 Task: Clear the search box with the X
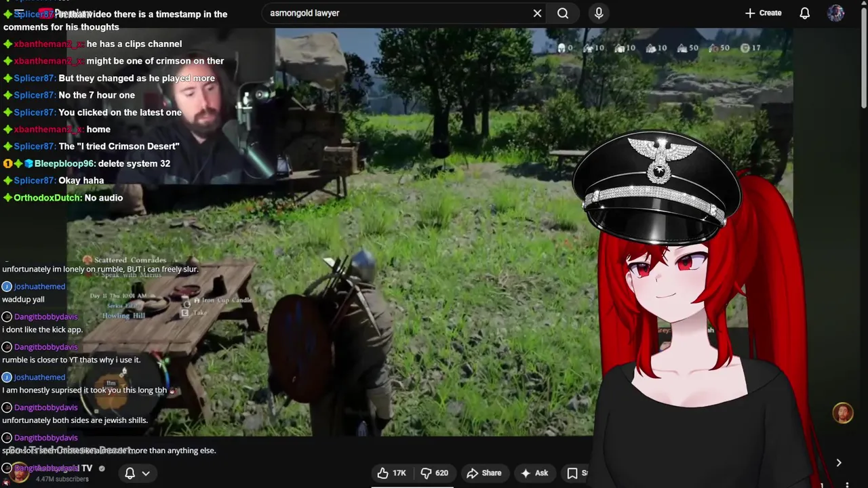pos(537,13)
